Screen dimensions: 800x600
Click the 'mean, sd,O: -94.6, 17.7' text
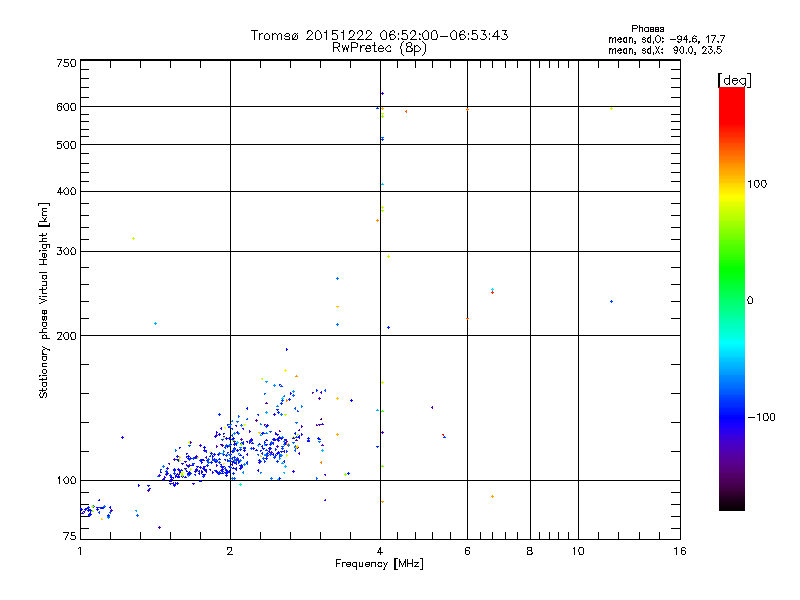point(666,39)
